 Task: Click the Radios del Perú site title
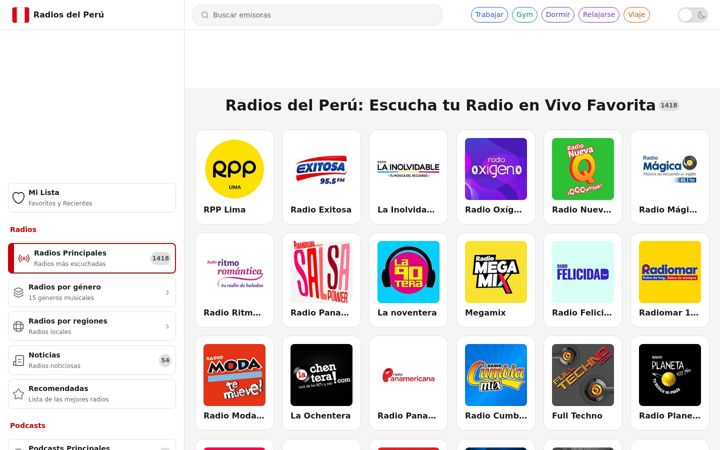pyautogui.click(x=68, y=15)
